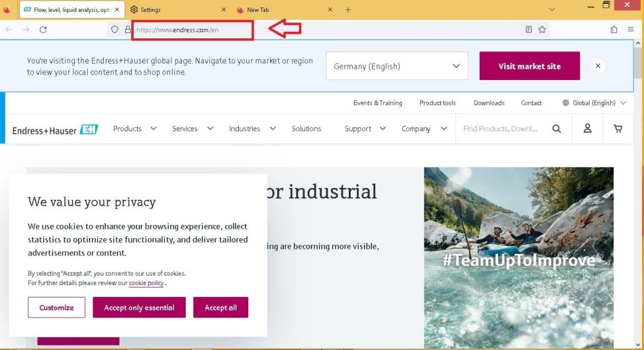Reload the current page
The width and height of the screenshot is (644, 350).
tap(43, 29)
